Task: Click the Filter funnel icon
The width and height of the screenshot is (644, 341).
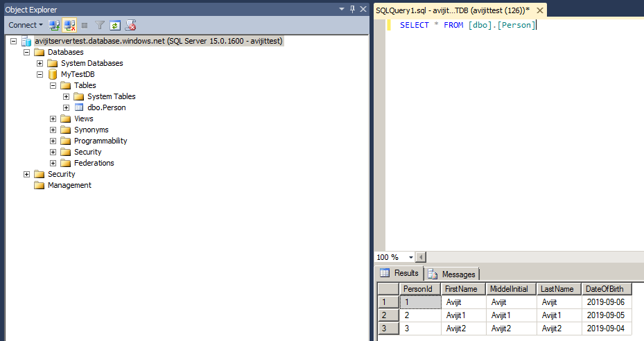Action: [100, 25]
